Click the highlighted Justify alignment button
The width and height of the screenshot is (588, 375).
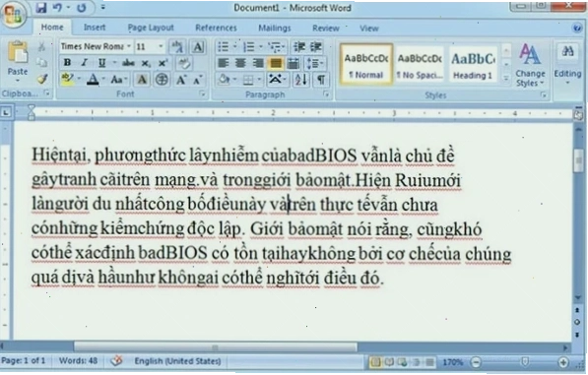click(275, 63)
